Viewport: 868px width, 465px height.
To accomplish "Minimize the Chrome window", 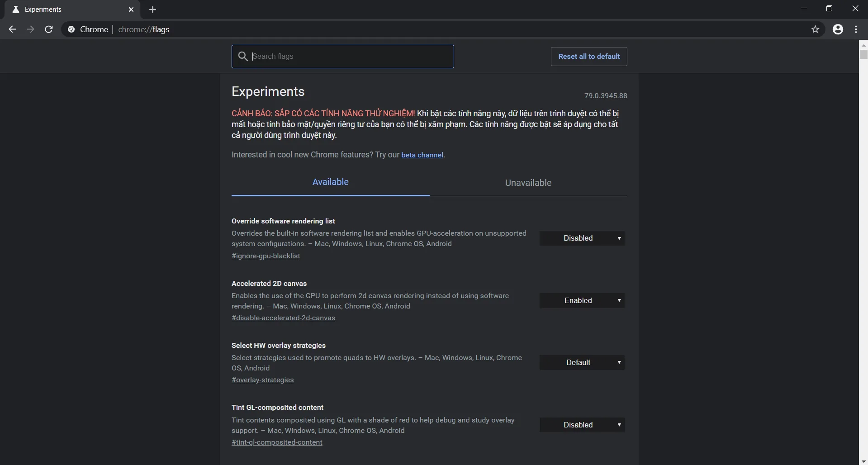I will pyautogui.click(x=804, y=9).
